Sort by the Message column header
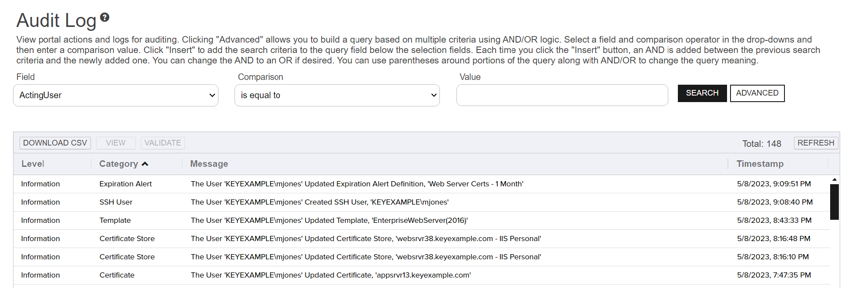Viewport: 868px width, 288px height. (x=209, y=164)
